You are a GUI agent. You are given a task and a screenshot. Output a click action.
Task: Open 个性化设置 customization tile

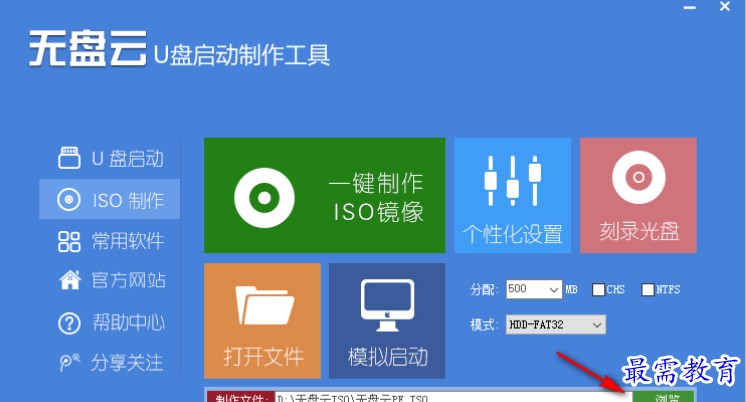(512, 196)
